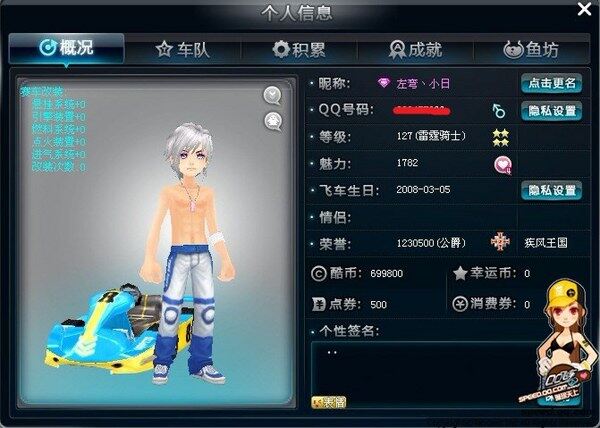Viewport: 600px width, 428px height.
Task: Click the 概况 tab
Action: click(x=67, y=48)
